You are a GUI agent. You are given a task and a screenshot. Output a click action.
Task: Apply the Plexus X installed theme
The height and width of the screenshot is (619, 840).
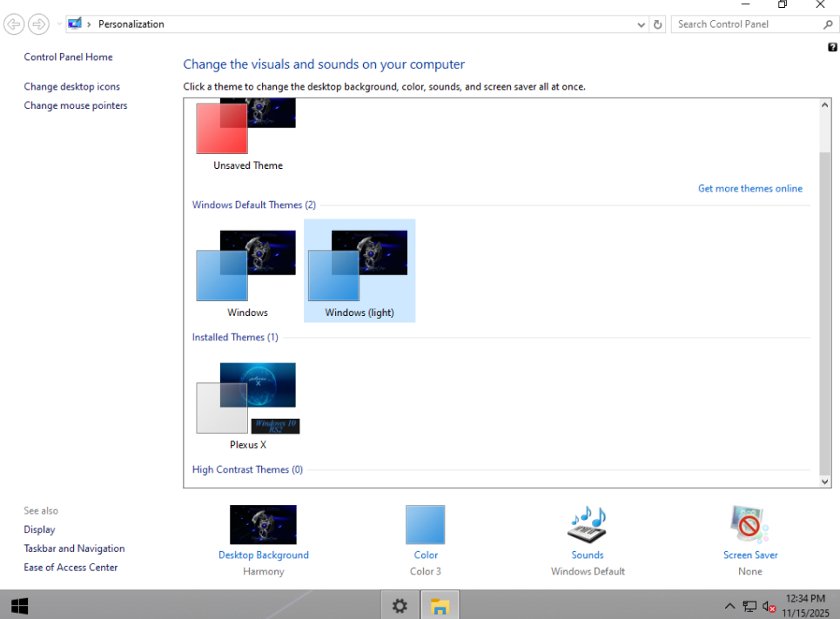247,403
